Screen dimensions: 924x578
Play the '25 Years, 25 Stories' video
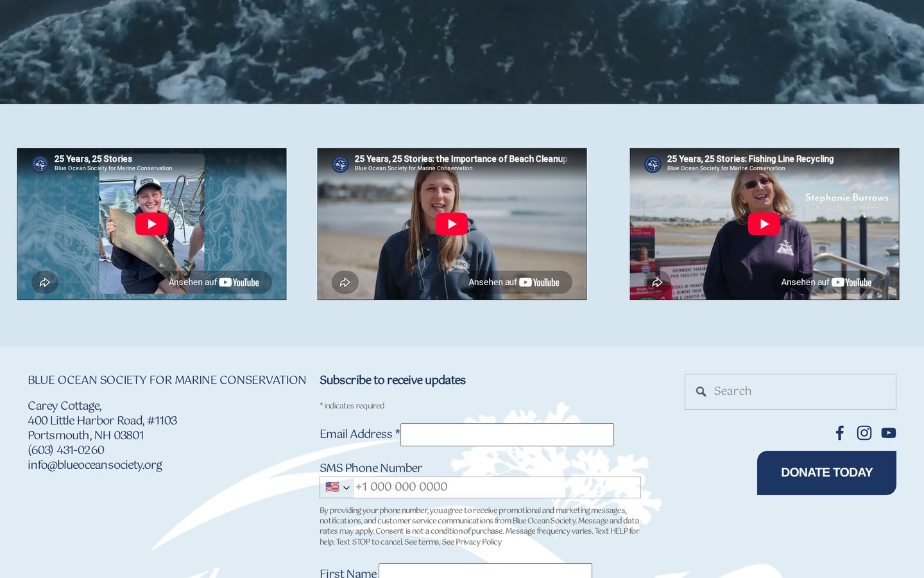tap(151, 224)
